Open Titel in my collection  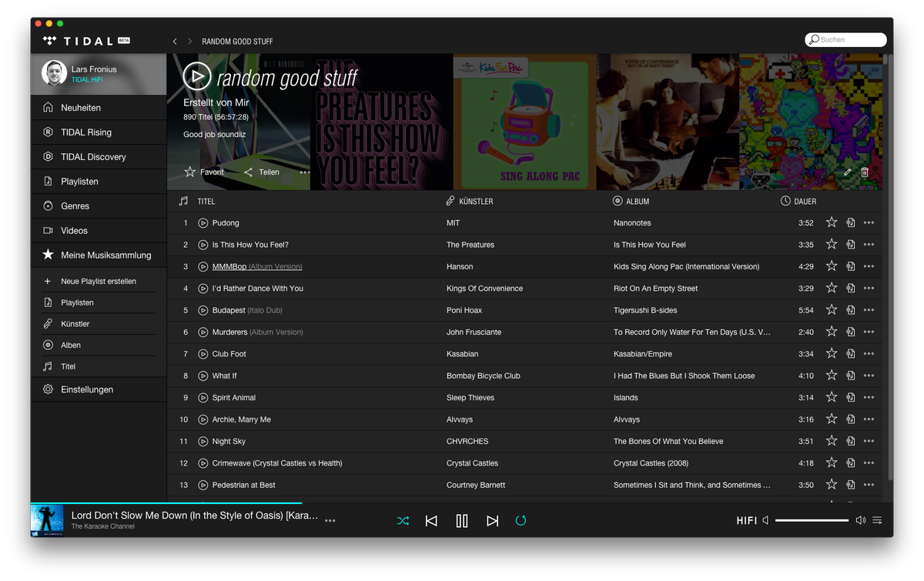[x=99, y=367]
